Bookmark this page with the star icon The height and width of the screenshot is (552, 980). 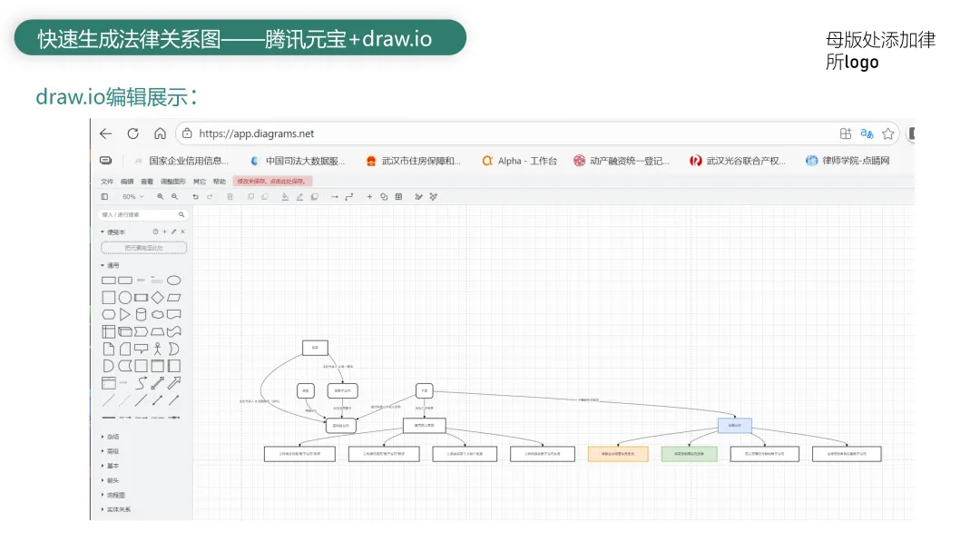pos(887,133)
